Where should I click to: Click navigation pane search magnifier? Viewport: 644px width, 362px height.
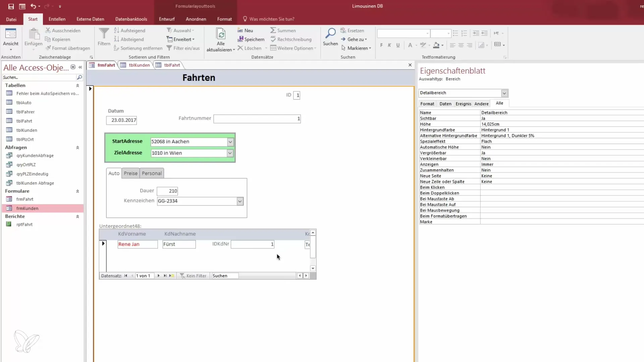[x=79, y=77]
